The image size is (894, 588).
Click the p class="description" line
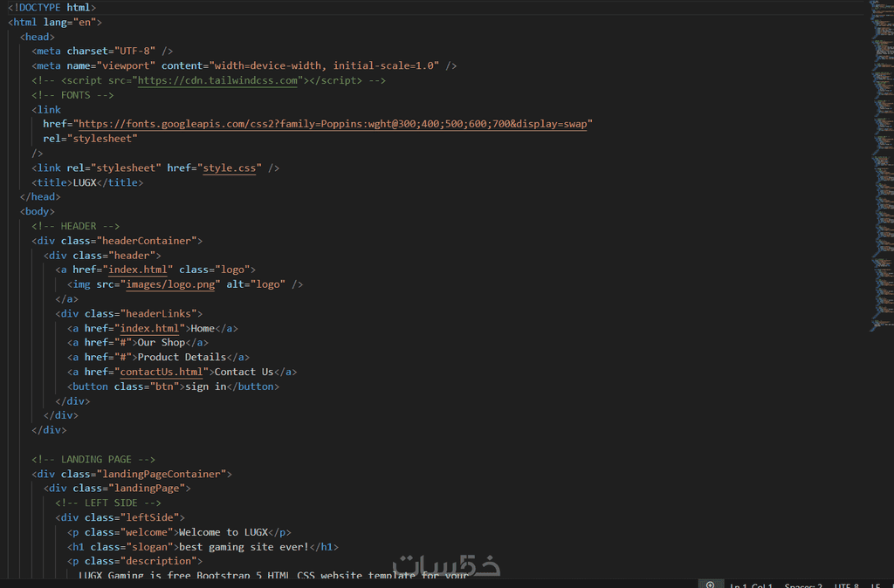pyautogui.click(x=134, y=561)
